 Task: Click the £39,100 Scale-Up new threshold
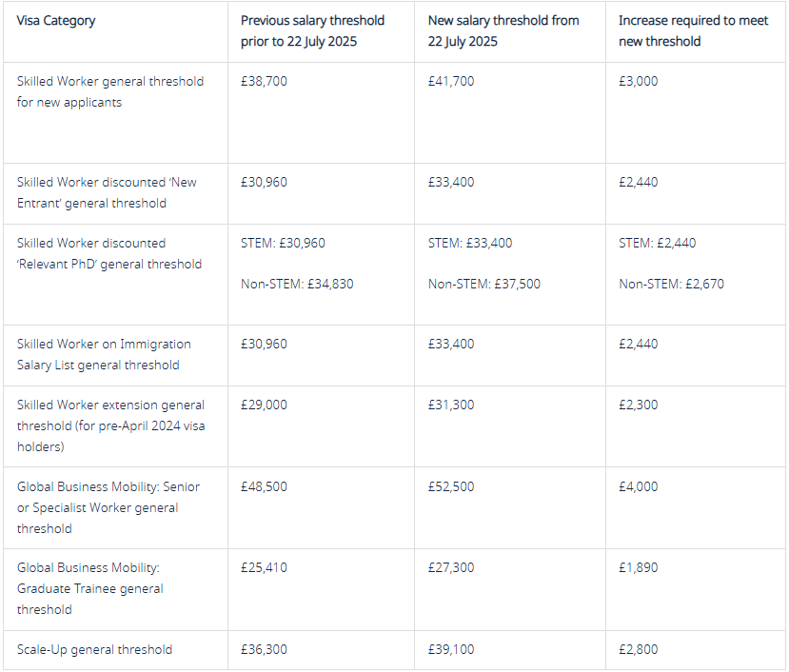(451, 649)
